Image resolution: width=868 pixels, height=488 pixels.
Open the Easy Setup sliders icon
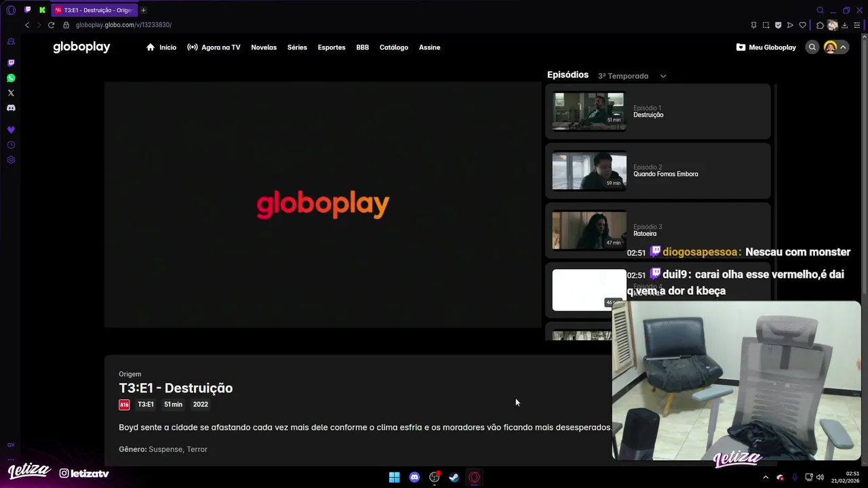pyautogui.click(x=857, y=25)
